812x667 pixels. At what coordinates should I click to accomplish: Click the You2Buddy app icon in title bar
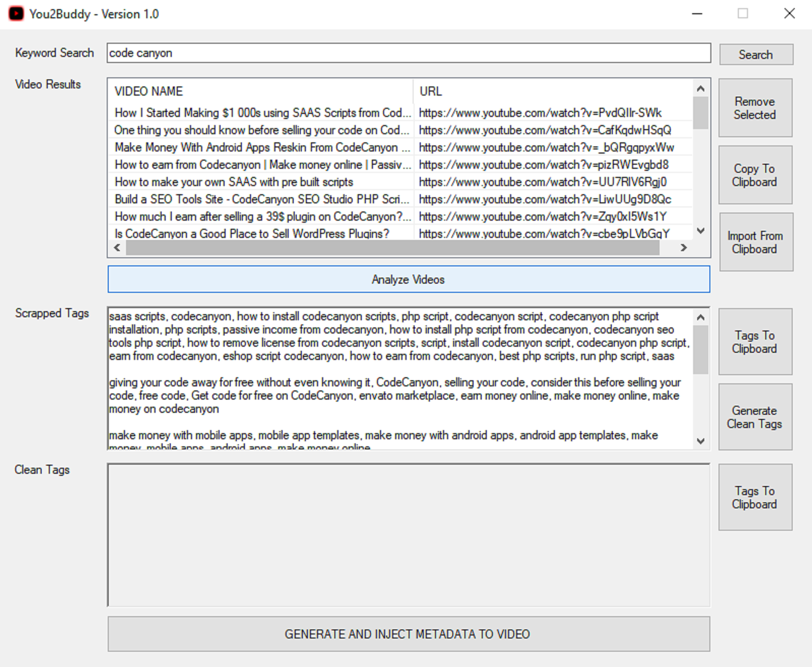tap(16, 14)
